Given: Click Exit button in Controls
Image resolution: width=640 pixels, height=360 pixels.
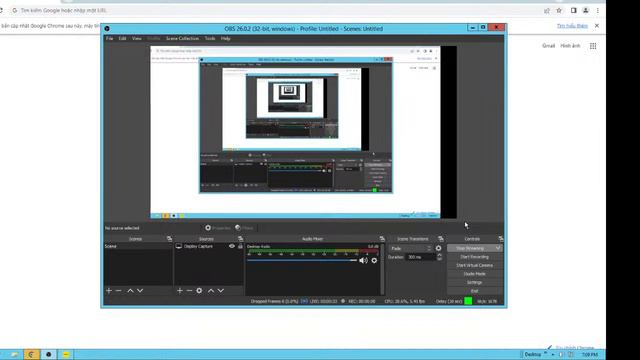Looking at the screenshot, I should point(474,291).
